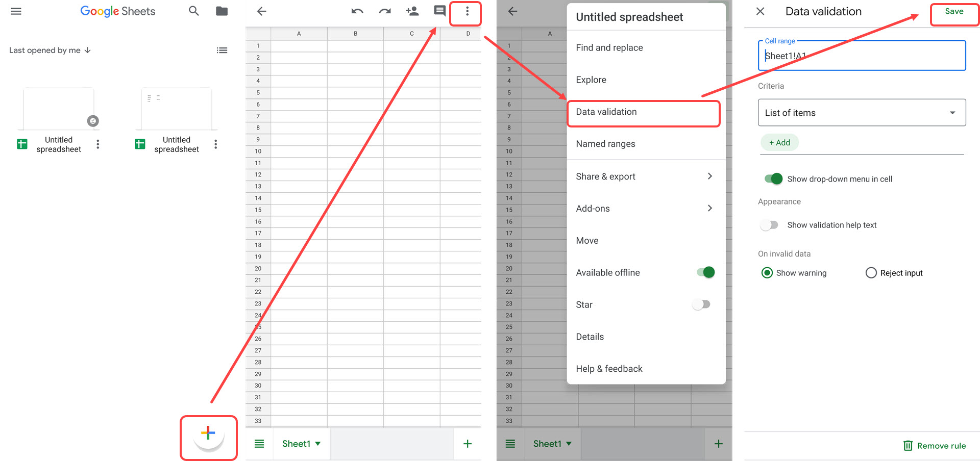The height and width of the screenshot is (461, 980).
Task: Open the List of items criteria dropdown
Action: (861, 112)
